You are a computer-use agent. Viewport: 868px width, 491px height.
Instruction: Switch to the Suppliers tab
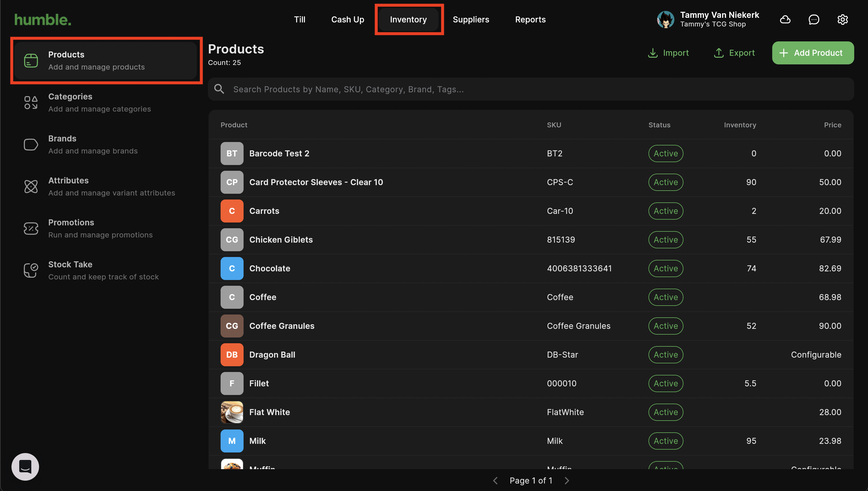pyautogui.click(x=471, y=20)
